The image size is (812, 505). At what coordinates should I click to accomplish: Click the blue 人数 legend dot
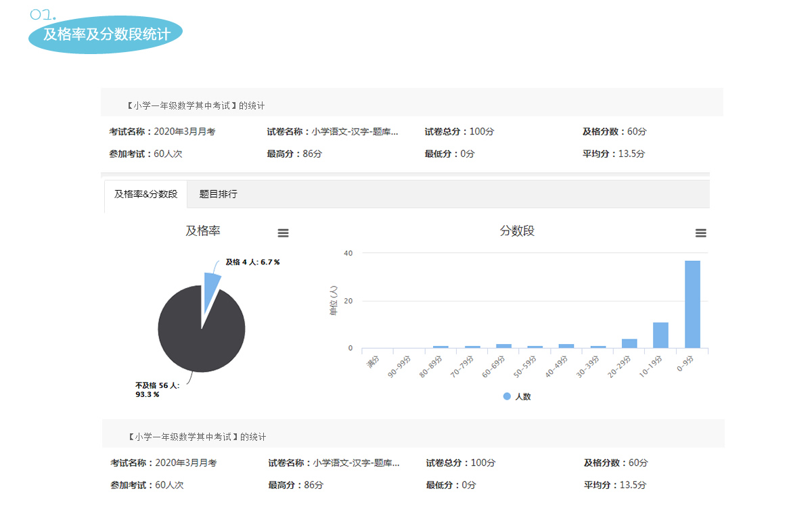coord(507,397)
